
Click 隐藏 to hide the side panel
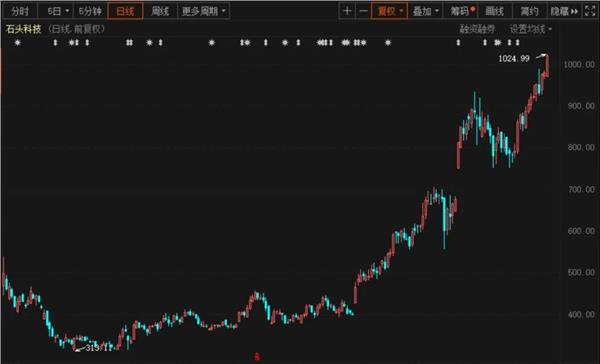click(x=564, y=11)
